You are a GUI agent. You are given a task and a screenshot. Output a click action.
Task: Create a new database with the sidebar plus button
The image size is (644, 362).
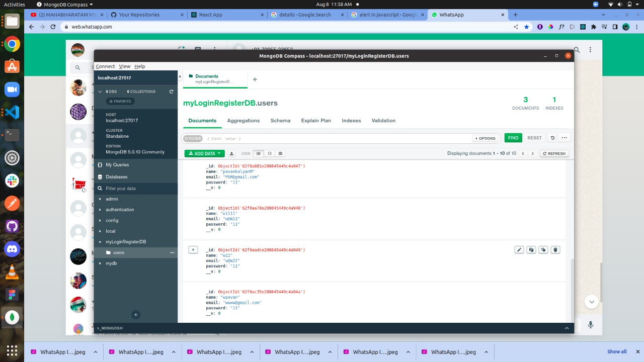[x=135, y=315]
